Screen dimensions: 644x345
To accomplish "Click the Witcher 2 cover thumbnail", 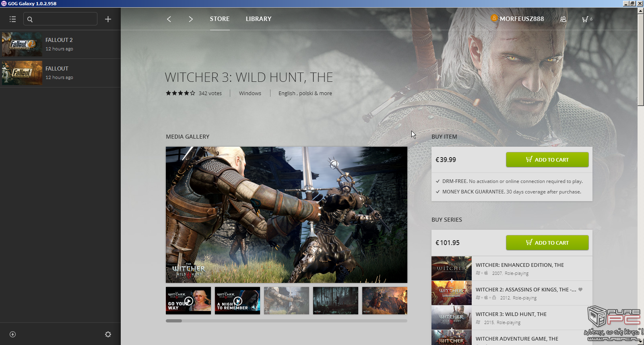I will point(452,293).
